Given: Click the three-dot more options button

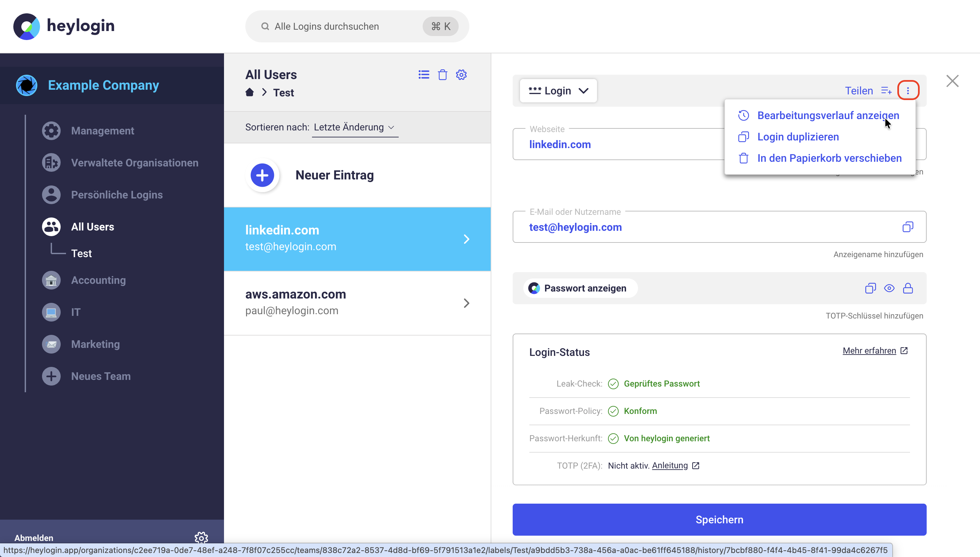Looking at the screenshot, I should pos(908,91).
